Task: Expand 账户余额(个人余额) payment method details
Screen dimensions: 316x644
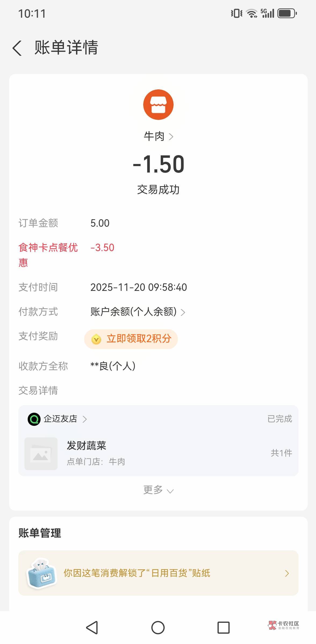Action: click(x=138, y=312)
